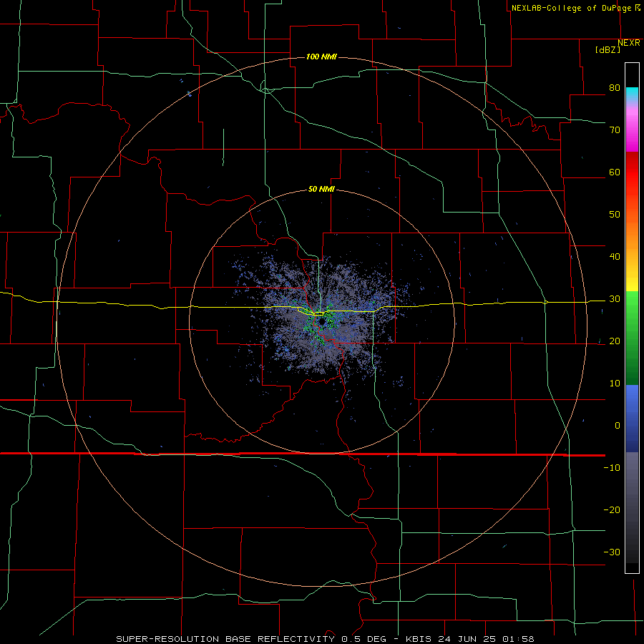The width and height of the screenshot is (644, 644).
Task: Click the cyan top band of the colorbar
Action: pyautogui.click(x=632, y=94)
